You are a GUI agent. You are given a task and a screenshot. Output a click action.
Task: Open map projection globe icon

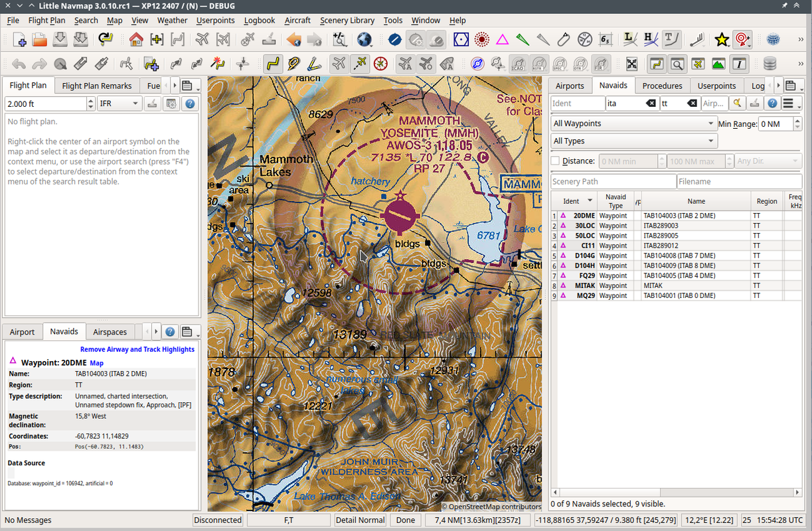(364, 40)
